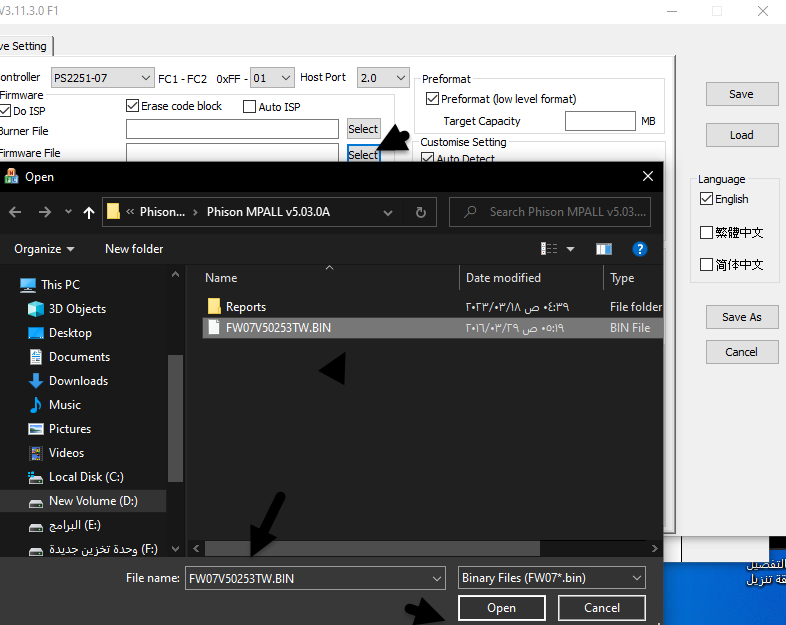This screenshot has width=786, height=625.
Task: Go back in the Open dialog
Action: (x=15, y=212)
